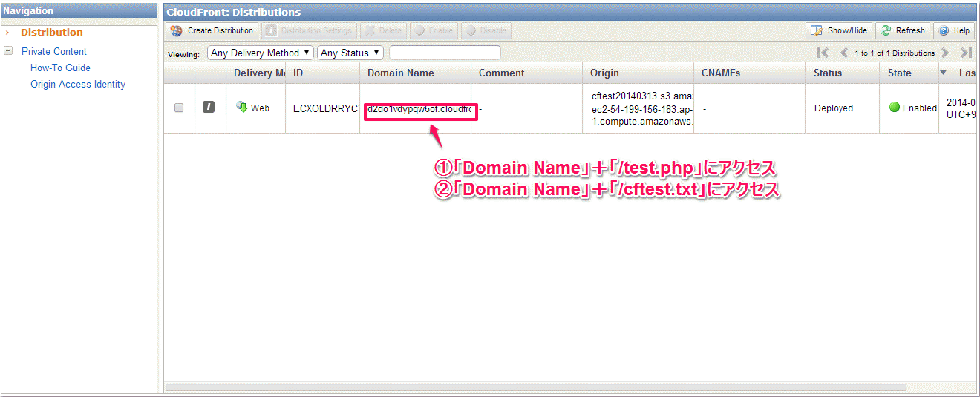
Task: Click the Disable toolbar button
Action: [x=486, y=30]
